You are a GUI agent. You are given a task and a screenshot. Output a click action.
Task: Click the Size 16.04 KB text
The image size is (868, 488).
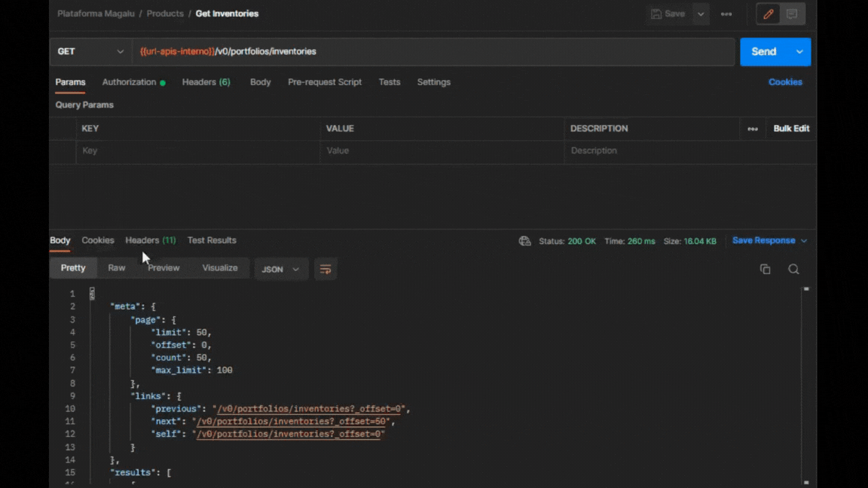tap(689, 241)
